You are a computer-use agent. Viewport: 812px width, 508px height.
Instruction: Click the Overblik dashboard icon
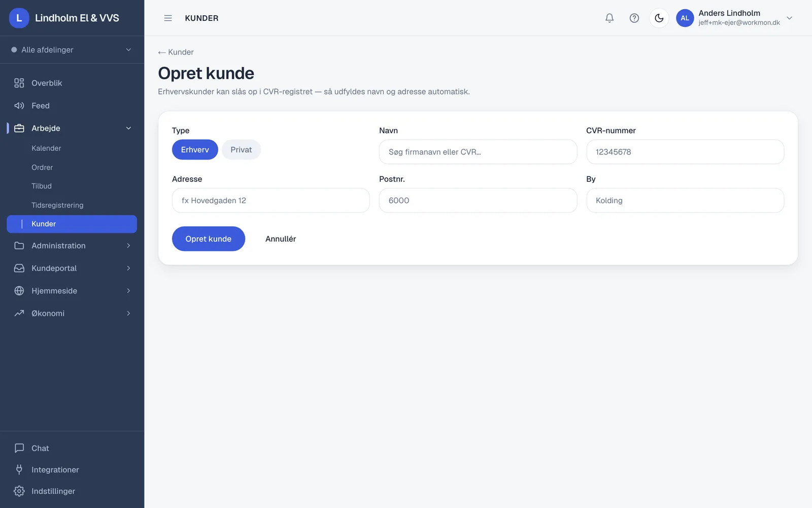pos(19,83)
